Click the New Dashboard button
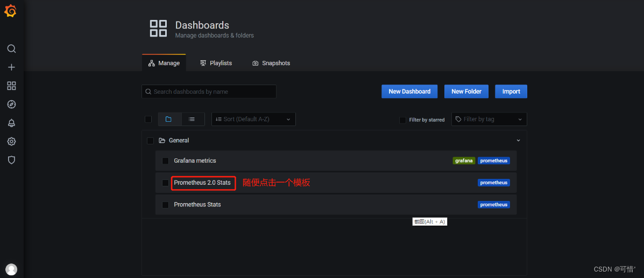 409,91
